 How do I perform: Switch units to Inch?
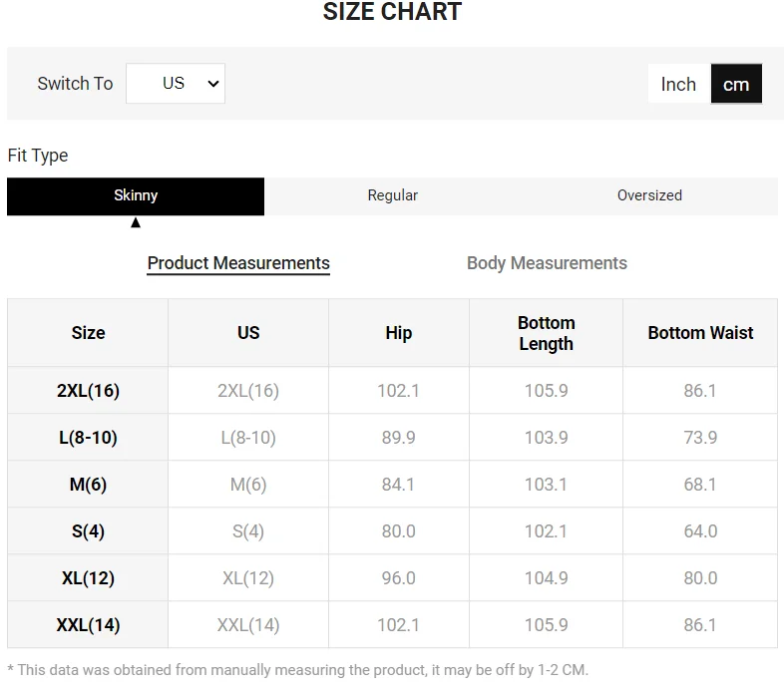[678, 84]
